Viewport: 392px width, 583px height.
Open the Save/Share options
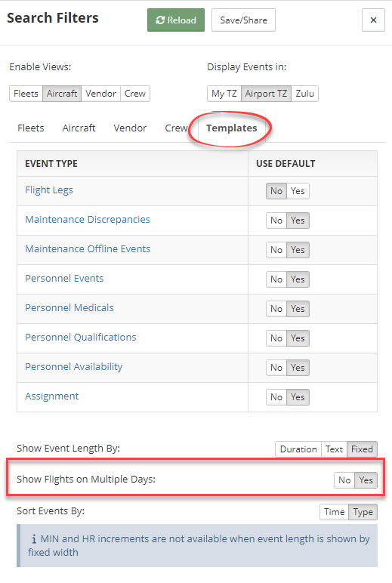[x=244, y=20]
